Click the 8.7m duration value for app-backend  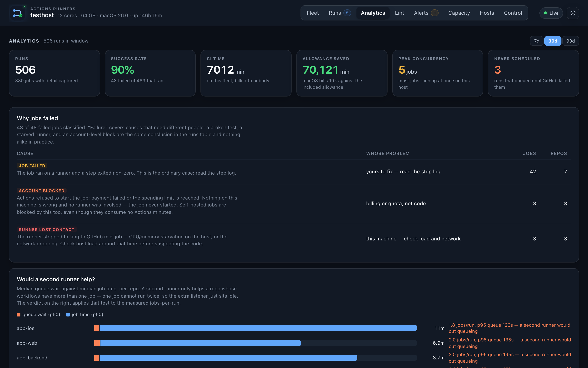438,358
